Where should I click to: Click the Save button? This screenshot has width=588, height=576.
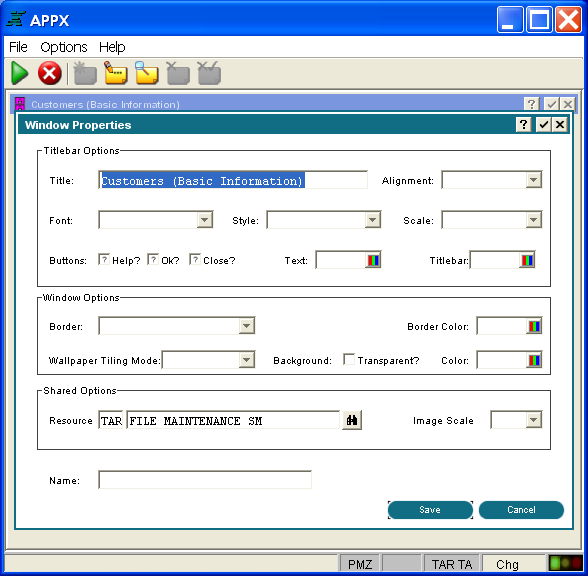[x=430, y=510]
